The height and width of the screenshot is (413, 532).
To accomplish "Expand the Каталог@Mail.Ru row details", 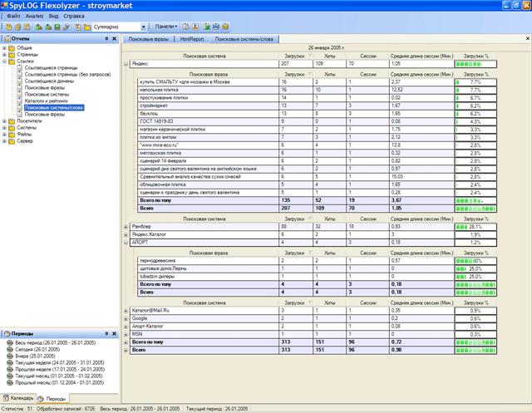I will 126,311.
